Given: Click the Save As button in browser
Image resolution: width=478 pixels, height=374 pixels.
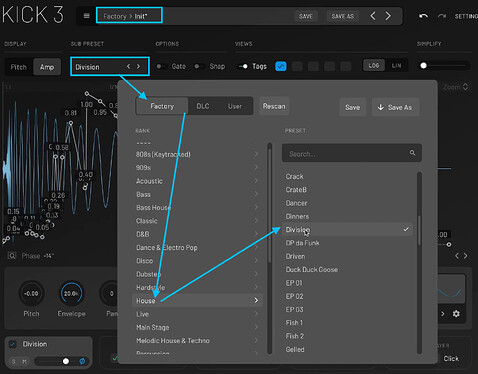Looking at the screenshot, I should point(395,107).
